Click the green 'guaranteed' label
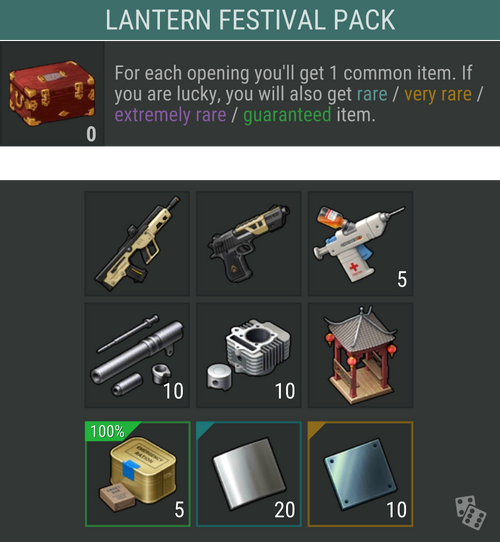 pos(287,115)
